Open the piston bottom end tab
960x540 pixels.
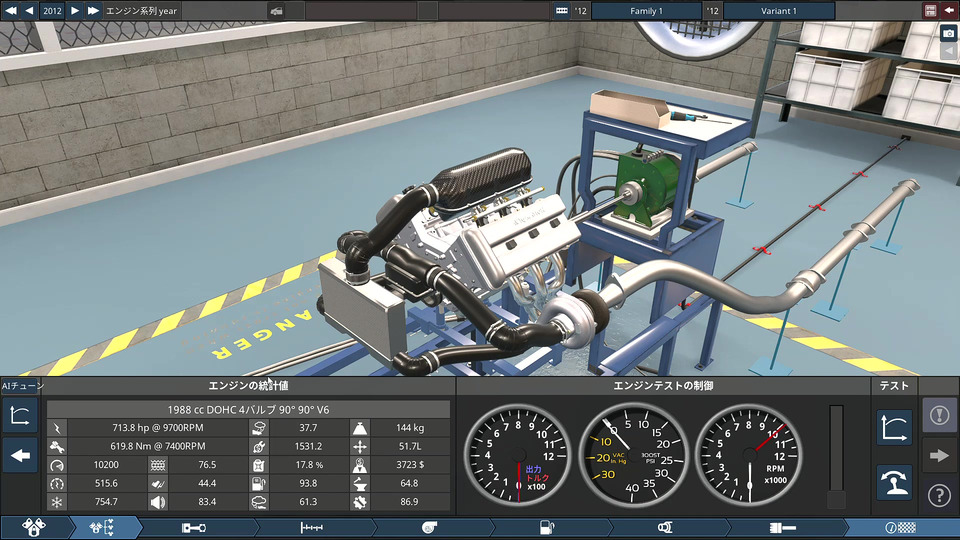pos(194,527)
